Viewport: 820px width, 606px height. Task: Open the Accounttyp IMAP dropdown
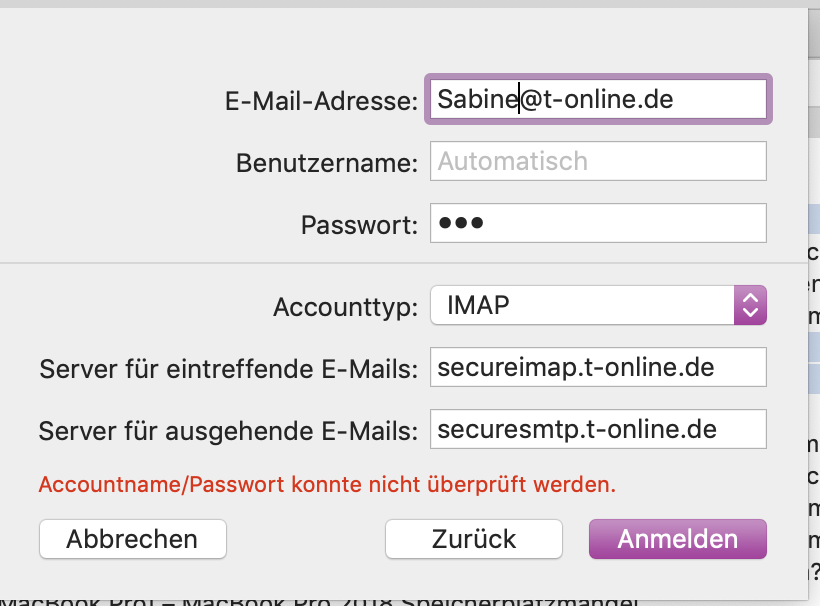(x=582, y=305)
